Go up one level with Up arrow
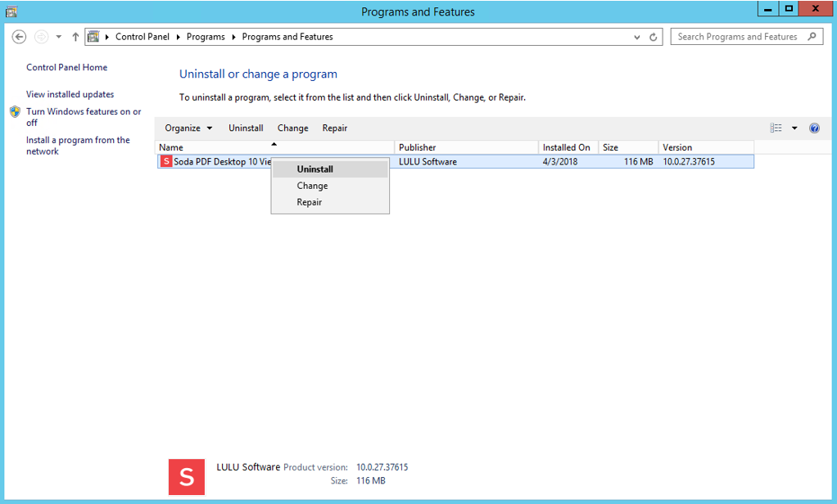837x504 pixels. pos(75,37)
